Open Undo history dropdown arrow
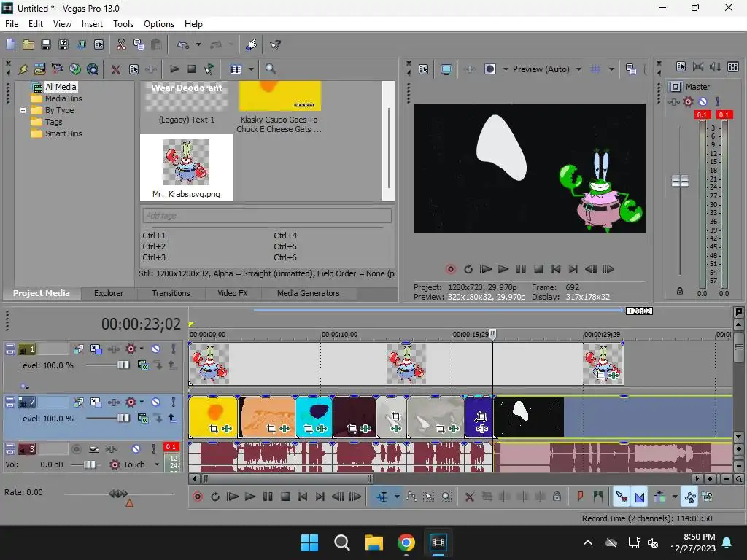The height and width of the screenshot is (560, 747). coord(198,44)
